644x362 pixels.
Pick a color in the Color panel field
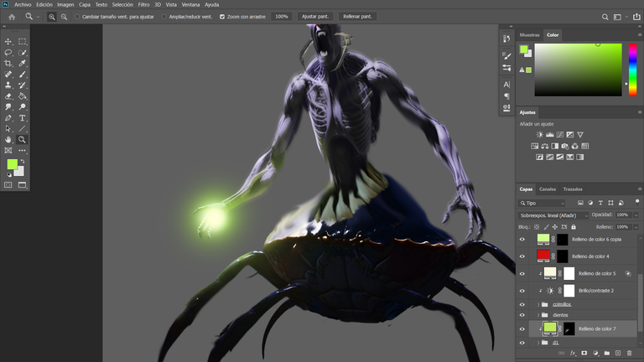click(x=578, y=70)
